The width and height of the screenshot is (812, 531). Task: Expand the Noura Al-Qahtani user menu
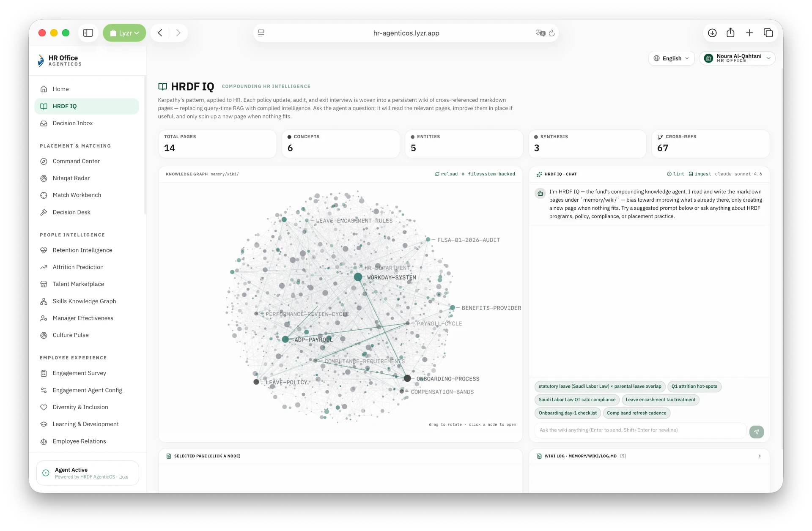click(737, 58)
